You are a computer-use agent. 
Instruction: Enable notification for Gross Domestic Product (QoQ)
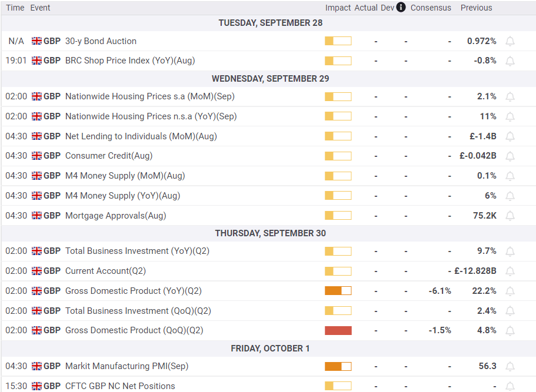pos(510,330)
